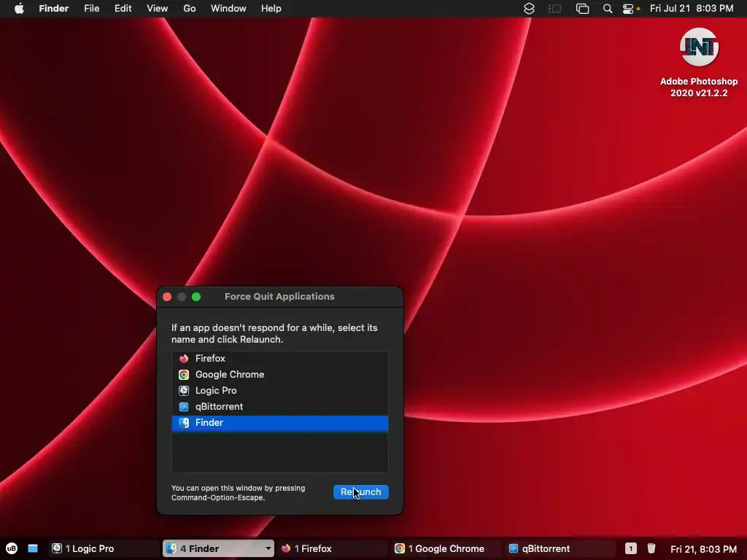Click the number 1 badge in taskbar
The image size is (747, 560).
click(631, 548)
